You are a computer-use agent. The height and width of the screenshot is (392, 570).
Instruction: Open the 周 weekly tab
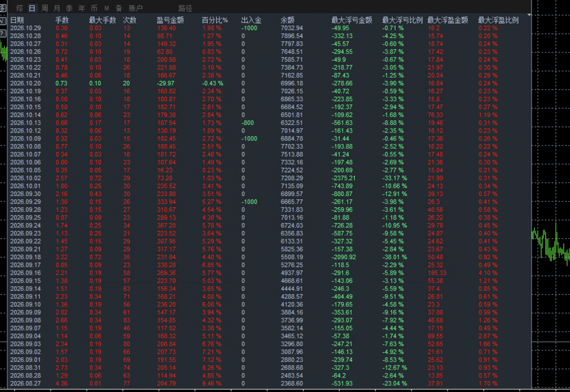point(45,8)
